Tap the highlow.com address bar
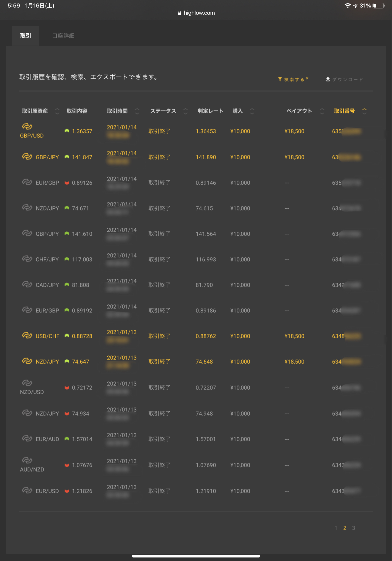 click(196, 13)
